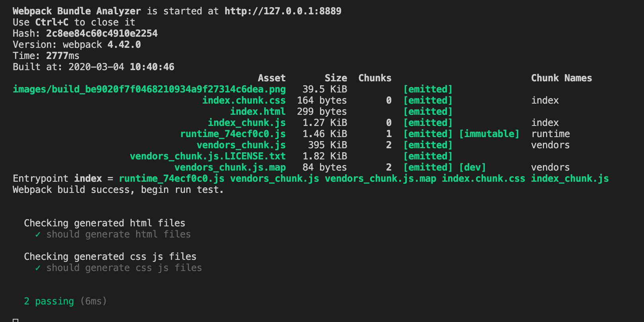This screenshot has width=644, height=322.
Task: Select the 39.5 KiB size value
Action: pos(324,89)
